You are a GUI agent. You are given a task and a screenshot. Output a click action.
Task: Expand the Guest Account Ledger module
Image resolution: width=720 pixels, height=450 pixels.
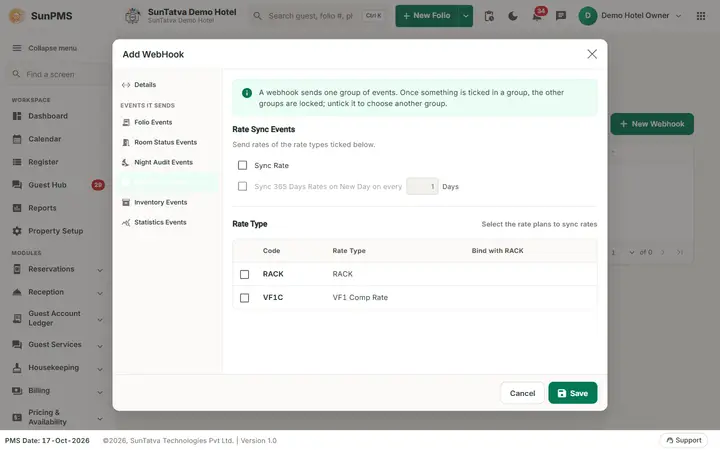100,319
